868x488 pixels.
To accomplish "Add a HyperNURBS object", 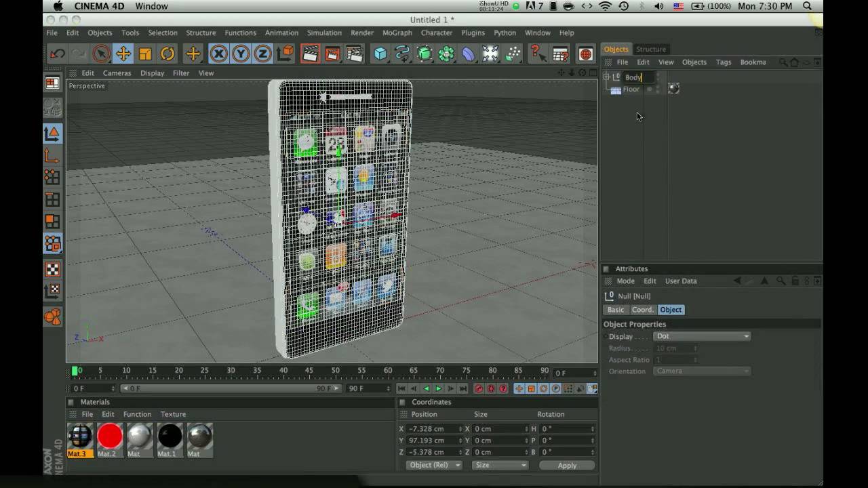I will pos(425,54).
